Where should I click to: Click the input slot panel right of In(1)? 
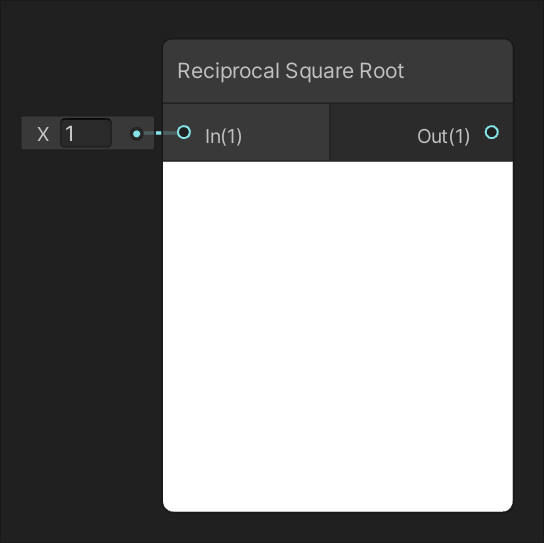click(284, 132)
